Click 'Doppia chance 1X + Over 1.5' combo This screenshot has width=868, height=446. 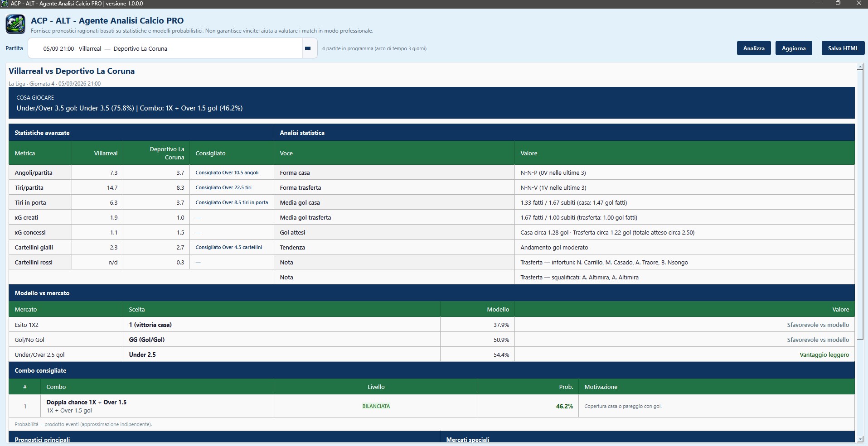pyautogui.click(x=87, y=402)
